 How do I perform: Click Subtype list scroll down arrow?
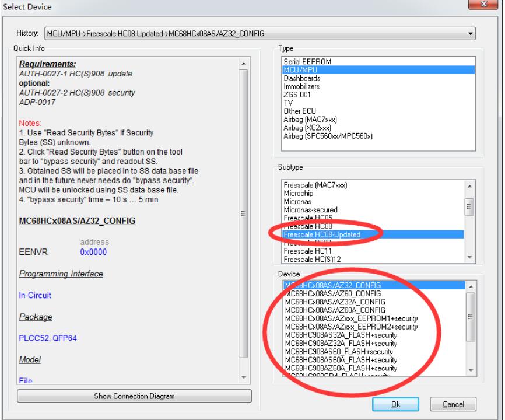click(x=469, y=257)
